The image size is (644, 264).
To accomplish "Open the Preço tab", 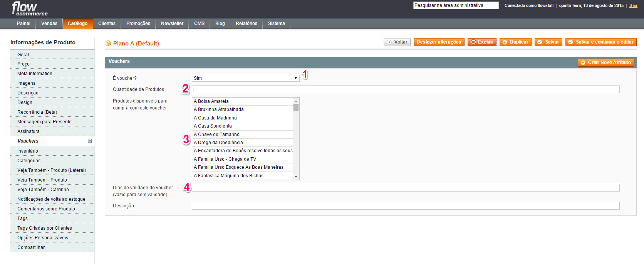I will [52, 64].
